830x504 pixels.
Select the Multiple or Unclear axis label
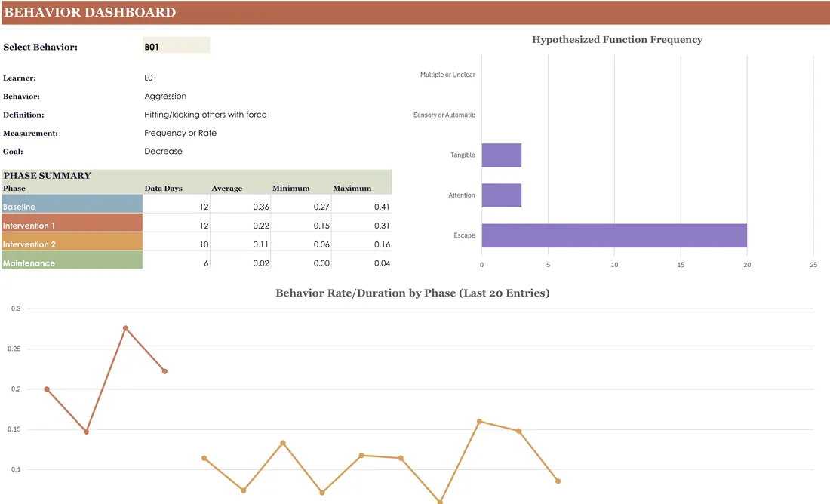[447, 75]
